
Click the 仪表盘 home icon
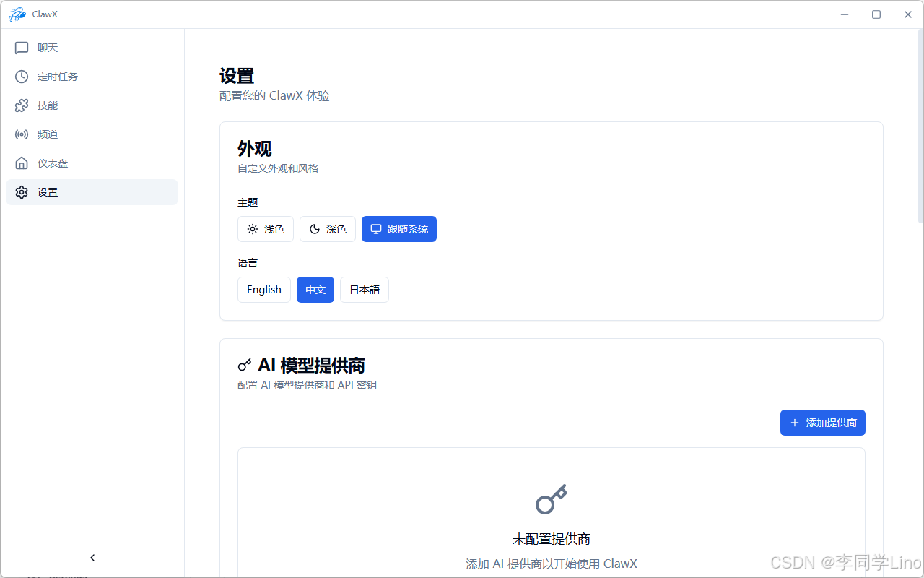tap(22, 163)
